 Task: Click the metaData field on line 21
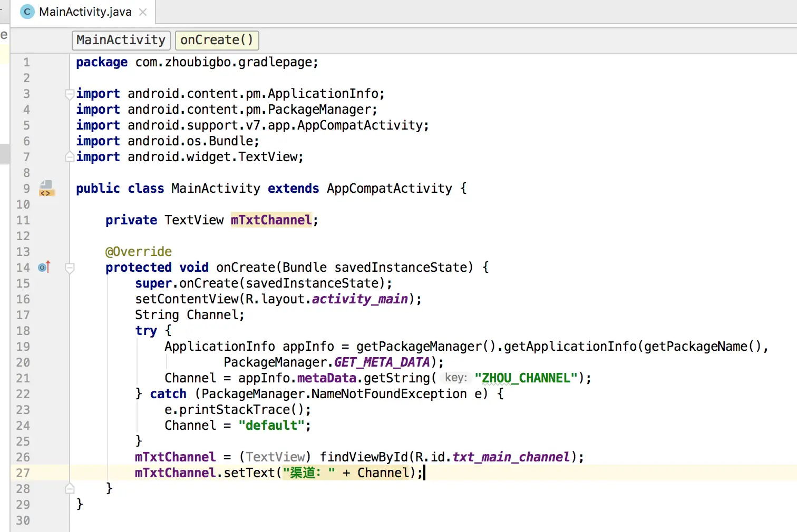tap(326, 378)
